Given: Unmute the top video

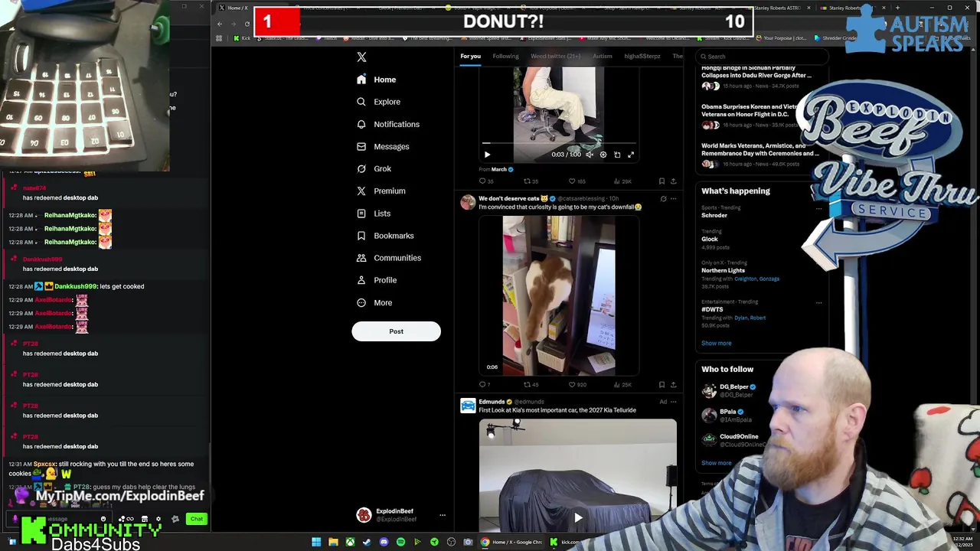Looking at the screenshot, I should pos(590,155).
